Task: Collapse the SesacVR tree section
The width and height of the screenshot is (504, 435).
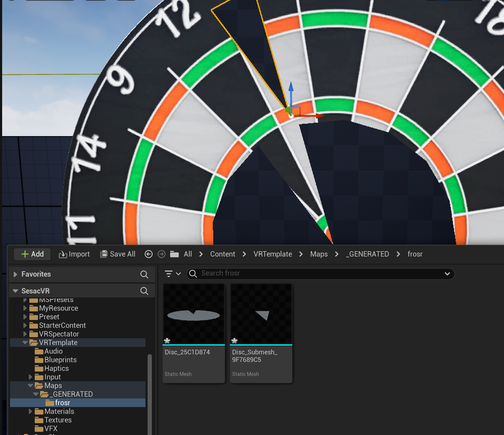Action: 15,291
